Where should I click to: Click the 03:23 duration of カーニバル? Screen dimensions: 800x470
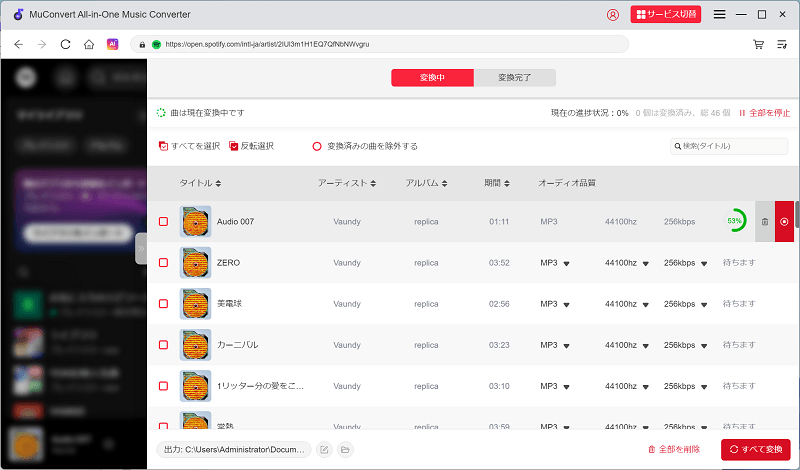point(499,345)
